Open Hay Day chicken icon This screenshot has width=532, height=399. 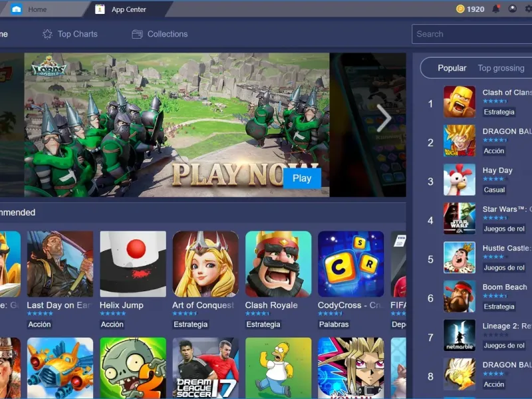(x=460, y=180)
